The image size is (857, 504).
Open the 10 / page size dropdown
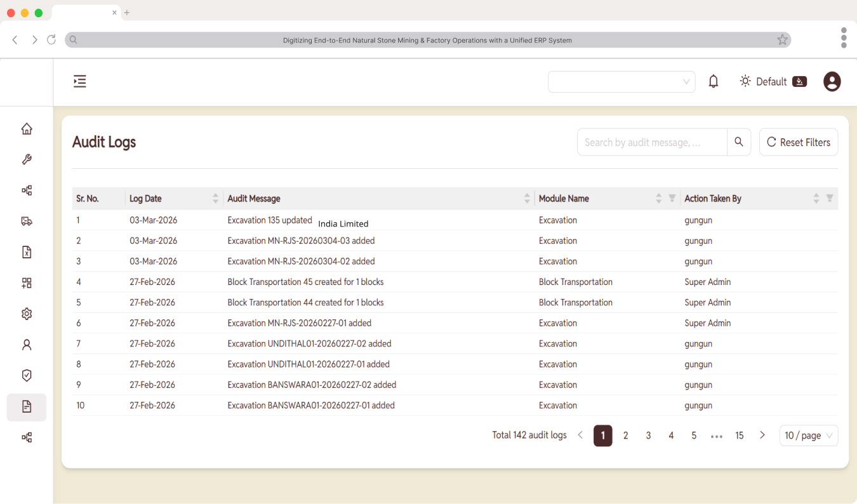[x=808, y=435]
